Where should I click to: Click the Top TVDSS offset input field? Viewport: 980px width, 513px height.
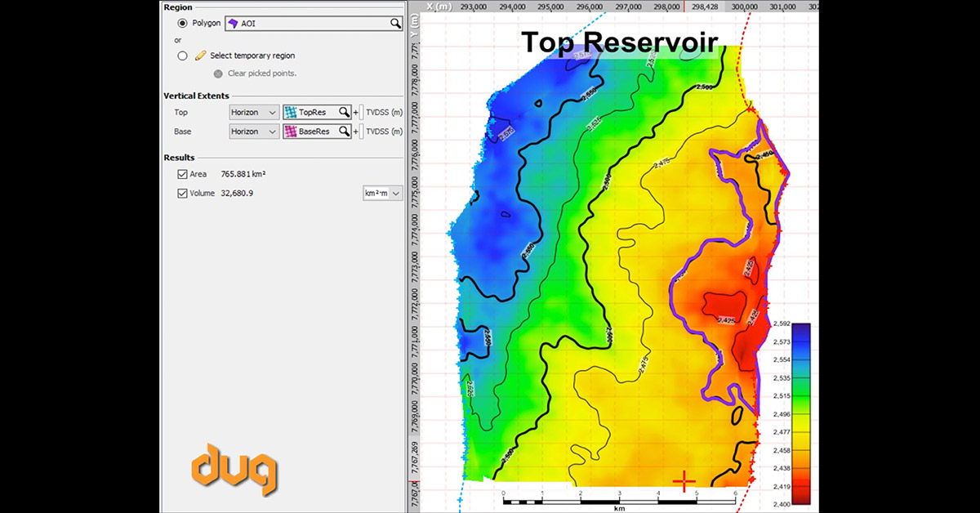(x=363, y=112)
